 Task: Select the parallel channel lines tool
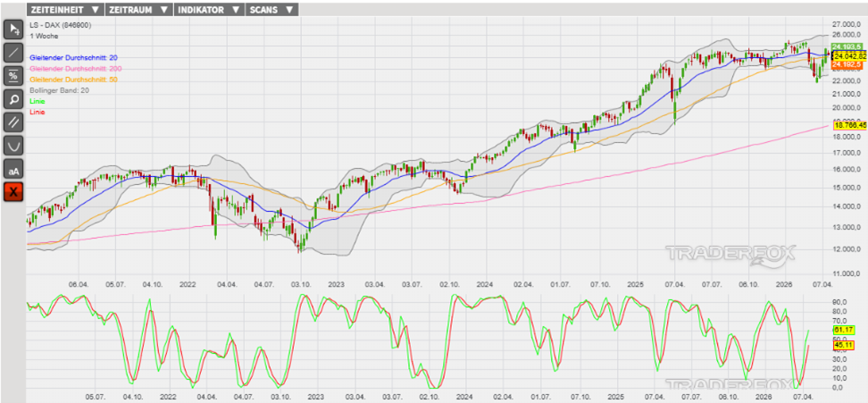[x=13, y=122]
